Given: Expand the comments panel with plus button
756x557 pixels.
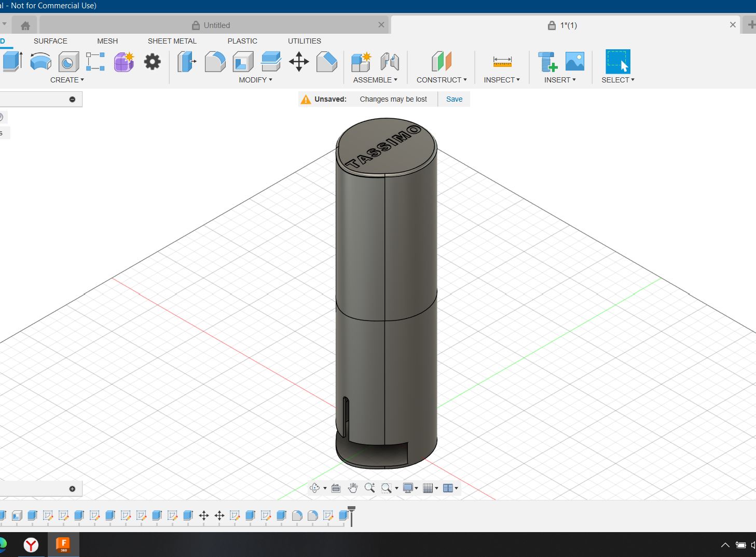Looking at the screenshot, I should [72, 489].
